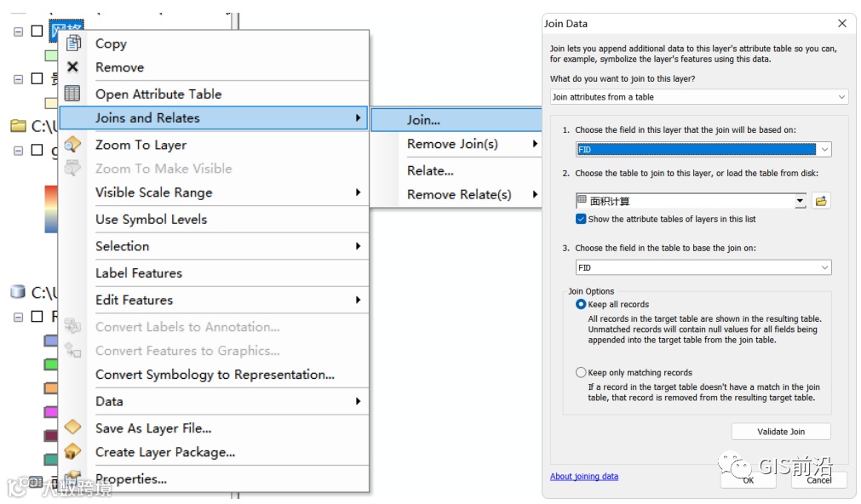
Task: Click the Open Attribute Table grid icon
Action: (73, 94)
